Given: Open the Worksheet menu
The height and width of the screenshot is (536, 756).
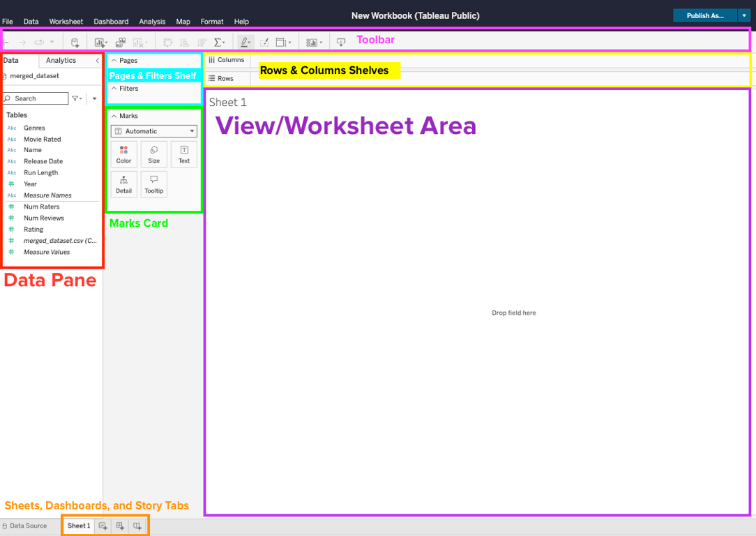Looking at the screenshot, I should [66, 22].
